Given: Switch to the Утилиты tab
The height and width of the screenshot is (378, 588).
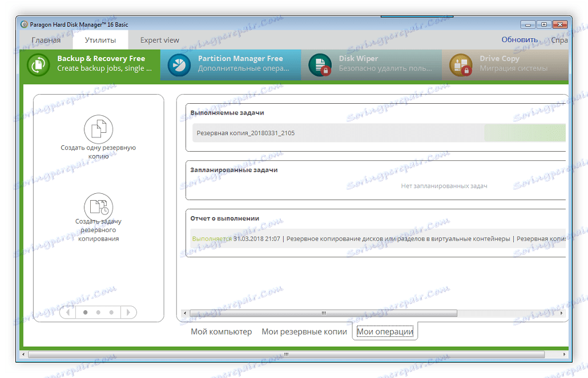Looking at the screenshot, I should click(99, 39).
